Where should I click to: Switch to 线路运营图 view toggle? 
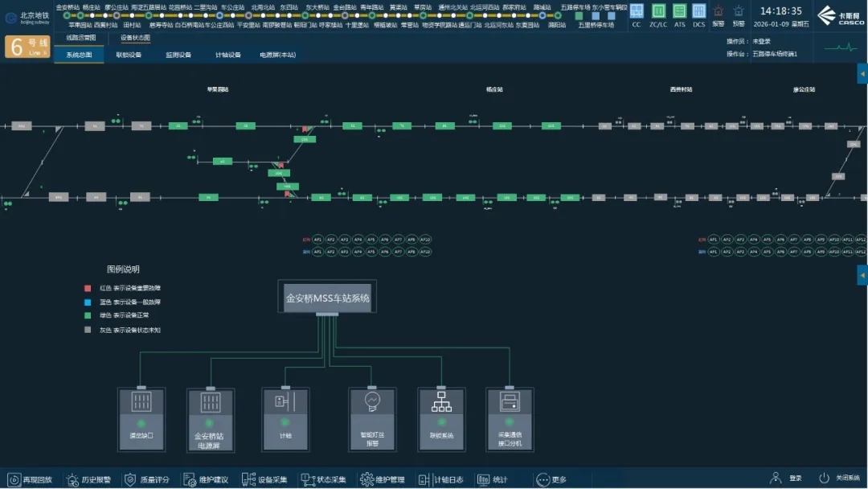click(x=80, y=38)
